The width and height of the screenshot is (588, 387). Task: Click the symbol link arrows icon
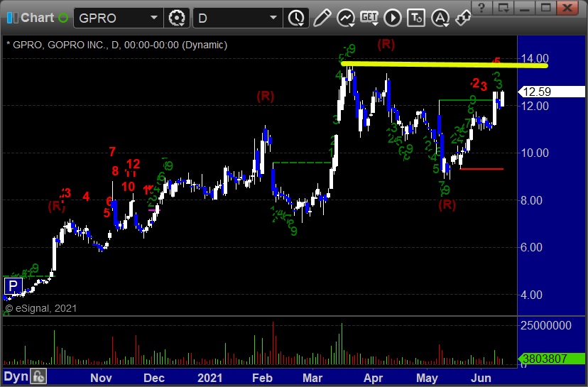coord(463,18)
